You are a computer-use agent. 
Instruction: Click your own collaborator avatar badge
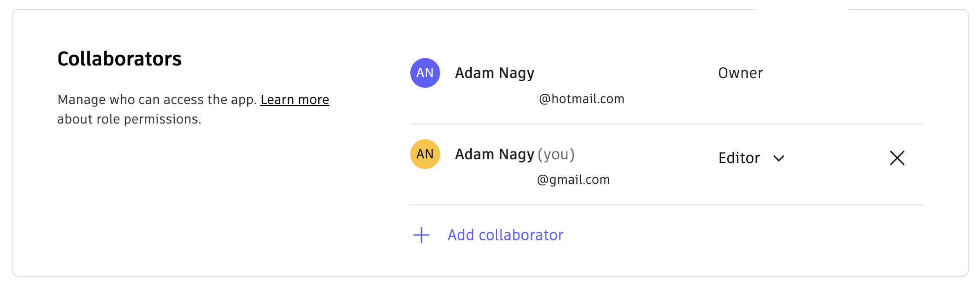[x=424, y=154]
